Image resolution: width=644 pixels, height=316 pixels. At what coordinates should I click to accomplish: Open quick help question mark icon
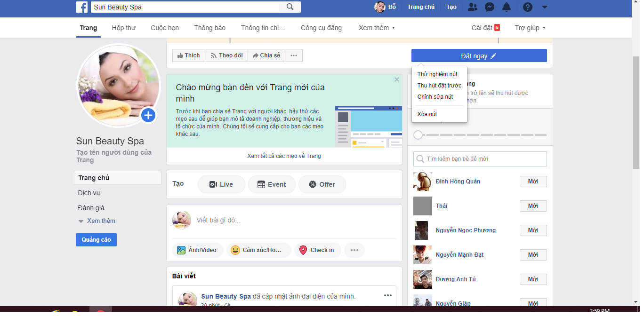[x=528, y=7]
